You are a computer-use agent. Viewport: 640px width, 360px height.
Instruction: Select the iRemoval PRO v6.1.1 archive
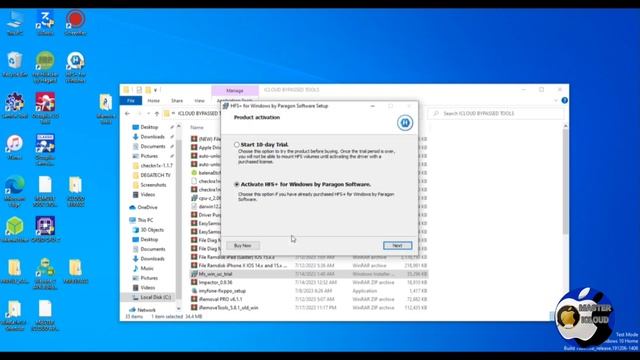(309, 300)
